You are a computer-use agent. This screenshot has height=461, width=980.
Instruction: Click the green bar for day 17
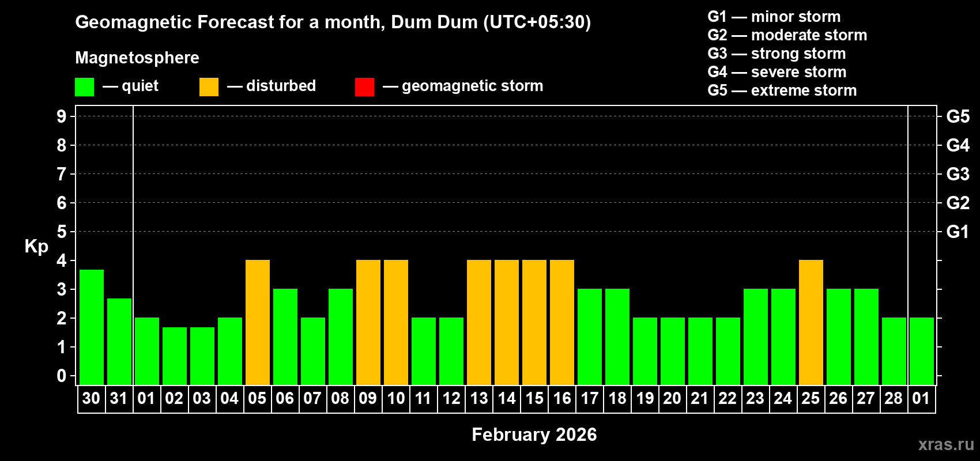pos(590,337)
